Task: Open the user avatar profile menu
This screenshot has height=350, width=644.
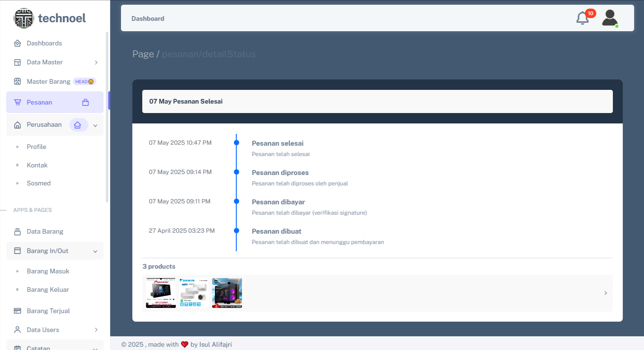Action: pos(610,18)
